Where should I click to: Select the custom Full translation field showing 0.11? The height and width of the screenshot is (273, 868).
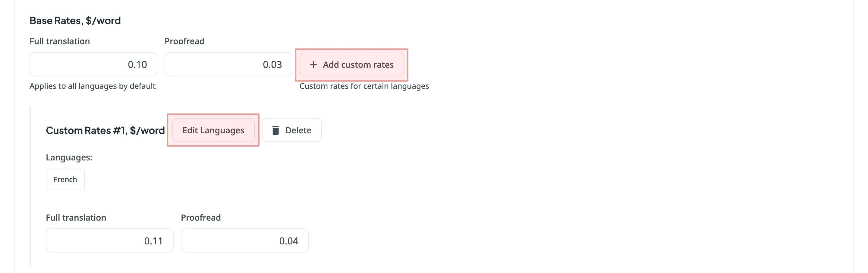coord(109,240)
